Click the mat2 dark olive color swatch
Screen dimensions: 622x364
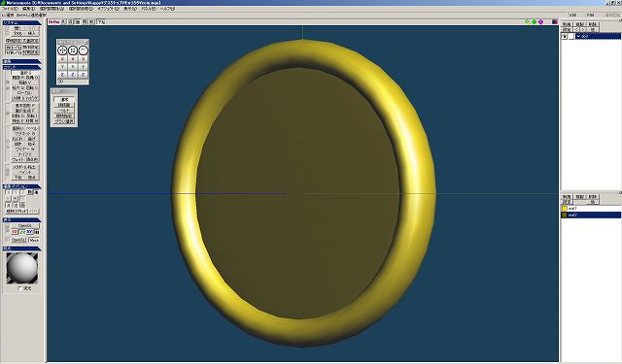coord(564,215)
